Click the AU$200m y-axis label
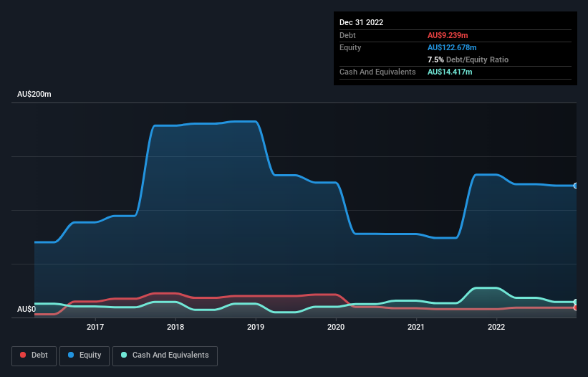Image resolution: width=588 pixels, height=377 pixels. 34,94
